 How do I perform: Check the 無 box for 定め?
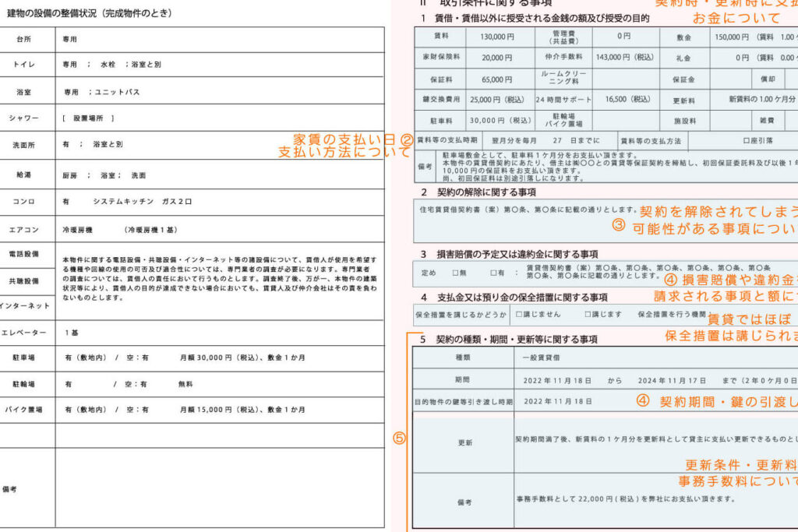[x=455, y=272]
